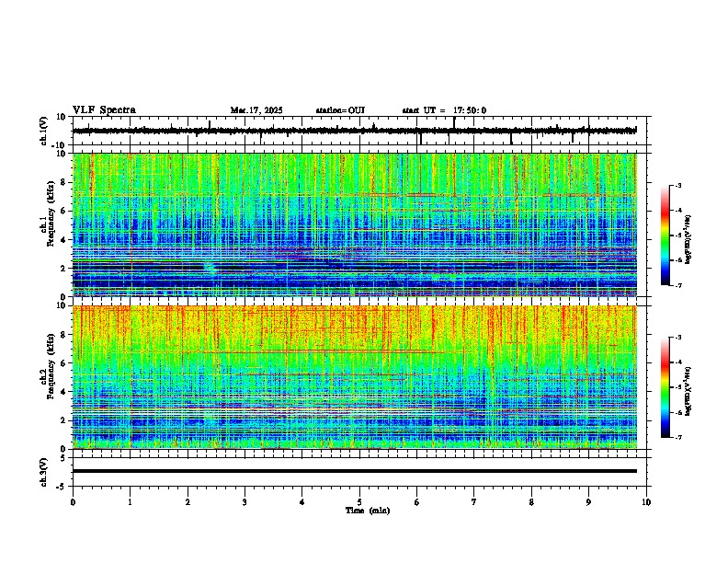
Task: Click the 6 kHz tick on ch.2 frequency axis
Action: [64, 363]
